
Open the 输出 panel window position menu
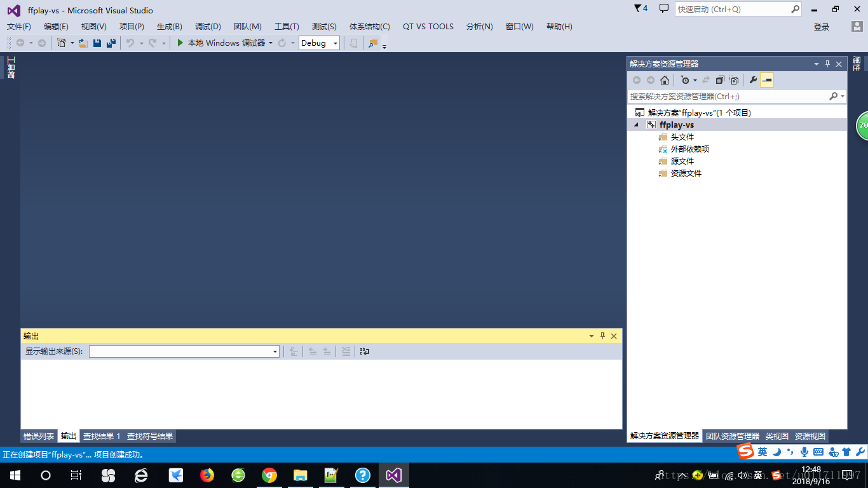tap(592, 336)
